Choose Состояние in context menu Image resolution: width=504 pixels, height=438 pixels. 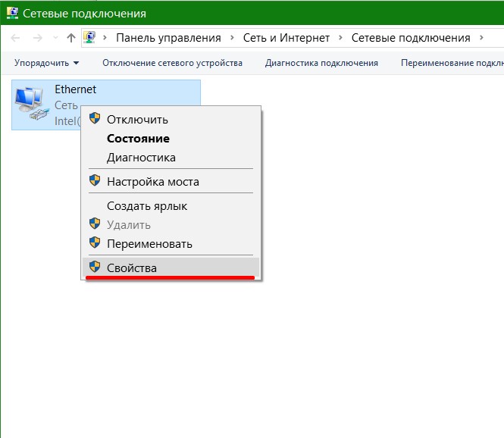point(171,139)
